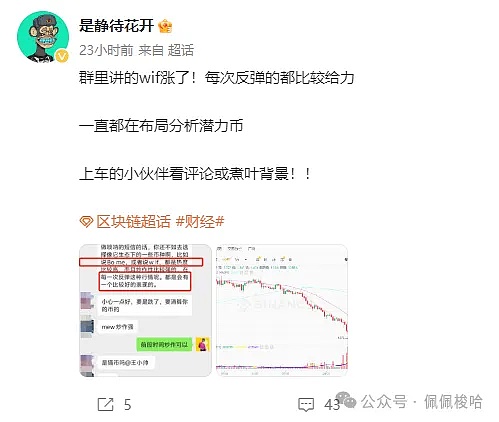This screenshot has width=499, height=422.
Task: Click the comment count 43
Action: 332,405
